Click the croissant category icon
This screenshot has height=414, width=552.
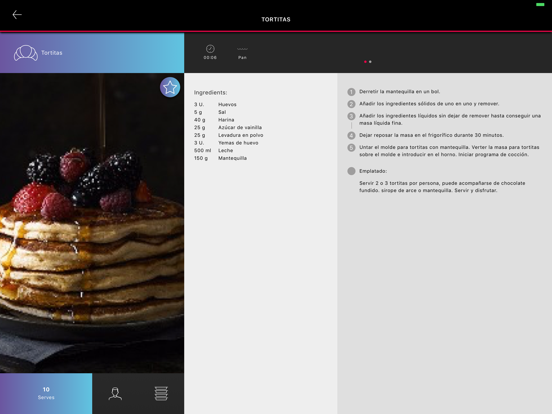point(26,53)
